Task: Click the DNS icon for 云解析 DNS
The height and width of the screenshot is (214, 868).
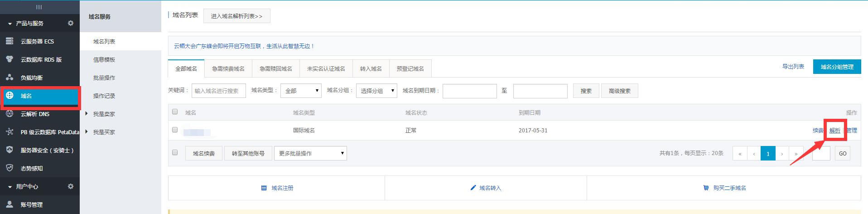Action: click(x=10, y=114)
